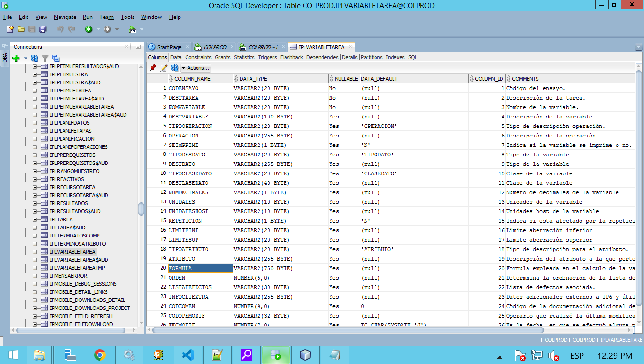Open the document tab list dropdown
Image resolution: width=644 pixels, height=364 pixels.
(638, 47)
